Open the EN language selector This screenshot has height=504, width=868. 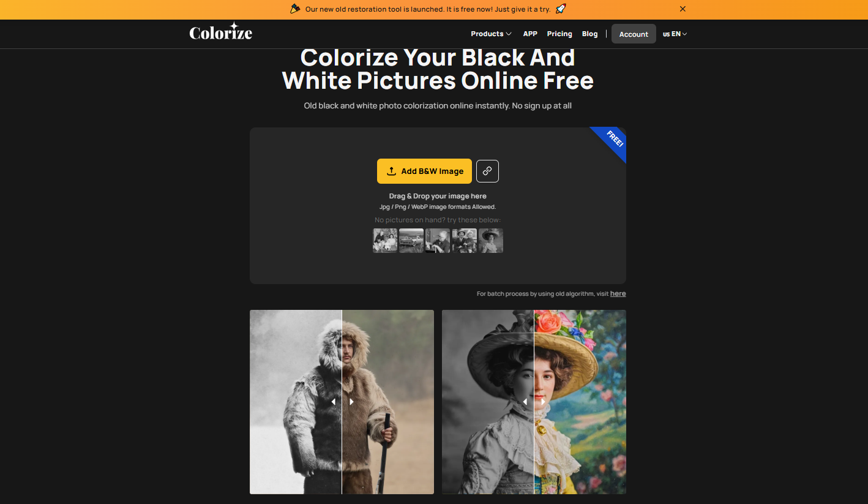(675, 34)
